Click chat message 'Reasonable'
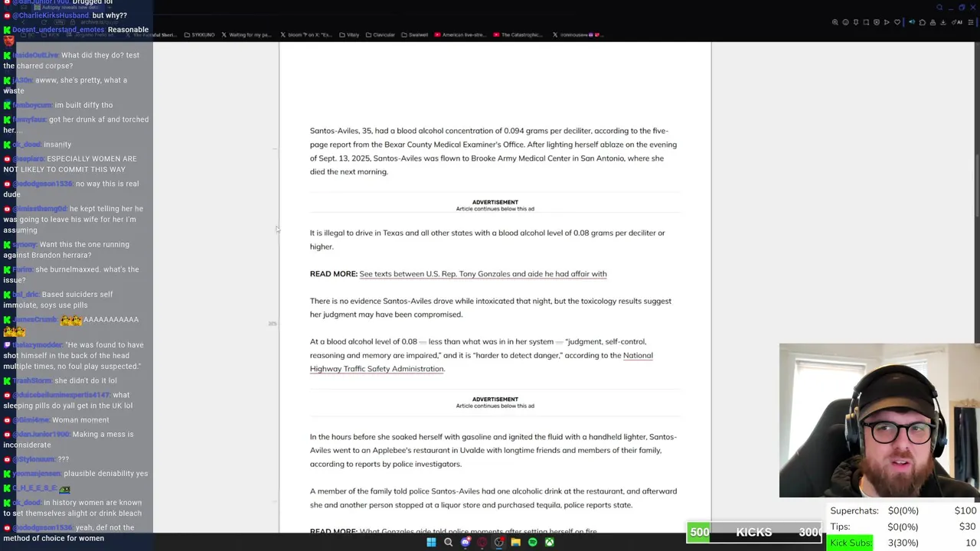 pyautogui.click(x=128, y=30)
